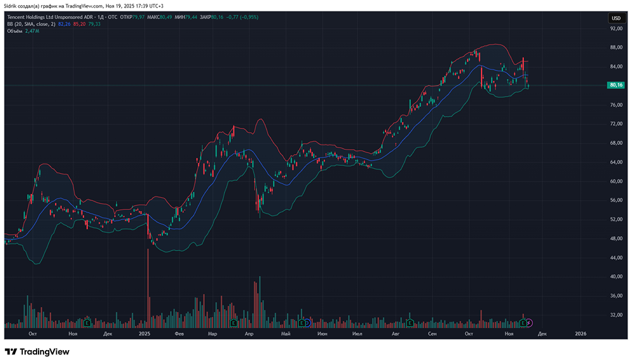
Task: Click the TradingView logo at bottom left
Action: (x=37, y=351)
